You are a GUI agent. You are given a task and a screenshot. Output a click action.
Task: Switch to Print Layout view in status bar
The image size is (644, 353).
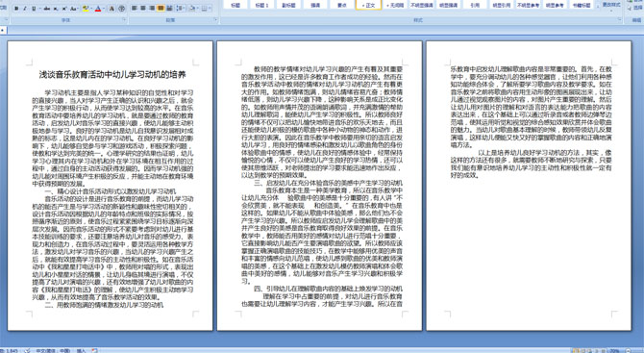(576, 350)
